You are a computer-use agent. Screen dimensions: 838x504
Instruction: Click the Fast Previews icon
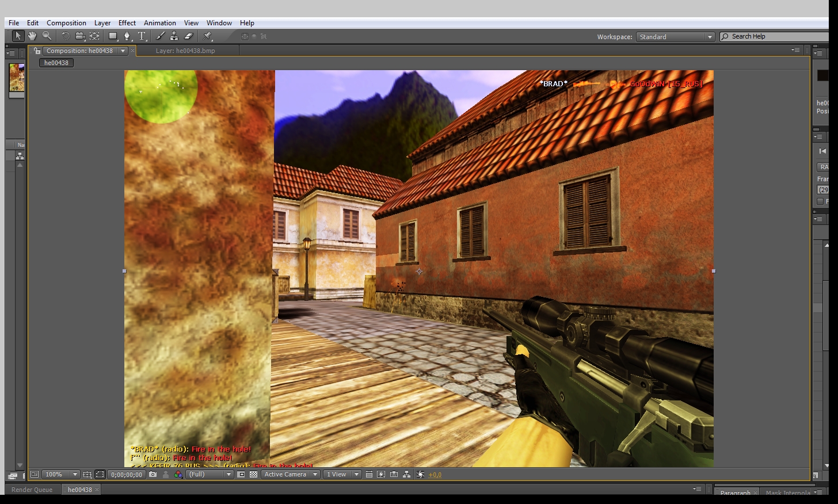pos(381,475)
